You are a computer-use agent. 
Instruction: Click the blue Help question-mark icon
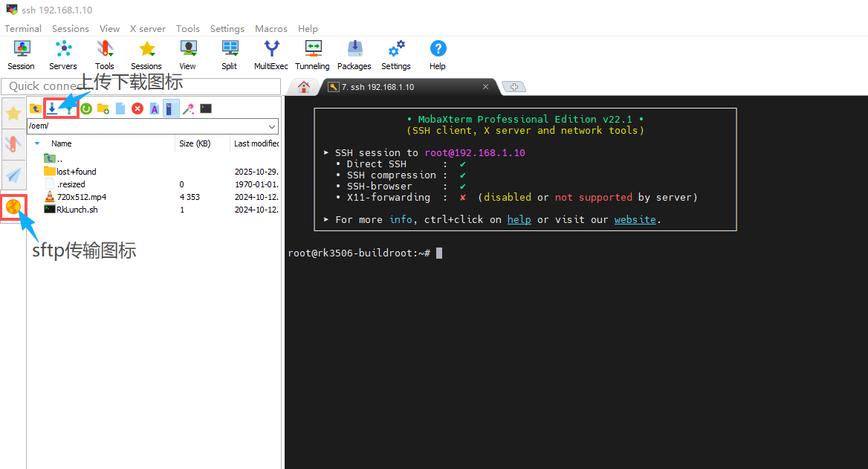click(438, 49)
